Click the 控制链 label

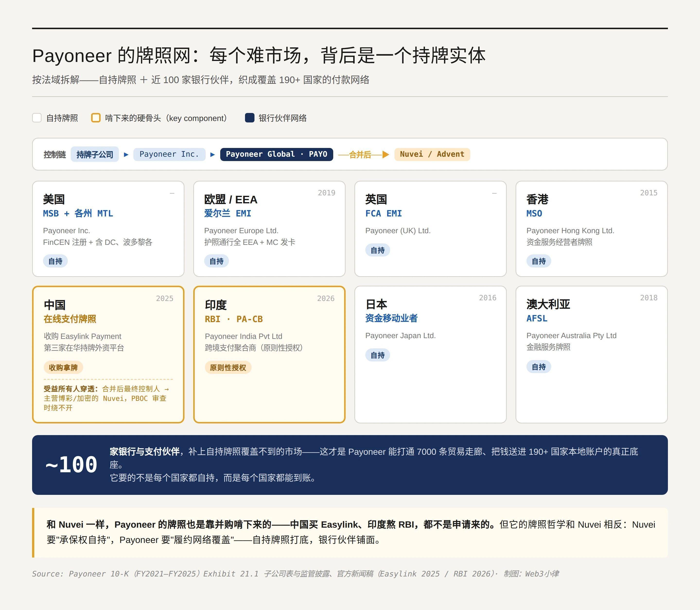[x=54, y=155]
